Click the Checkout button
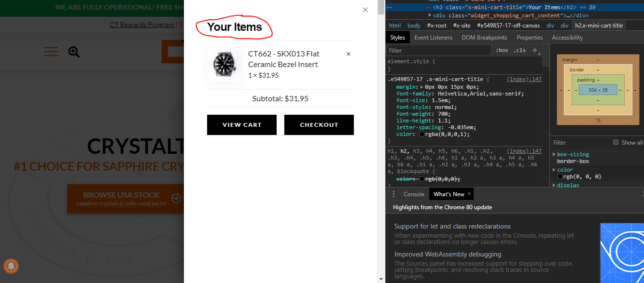The width and height of the screenshot is (644, 283). click(319, 125)
